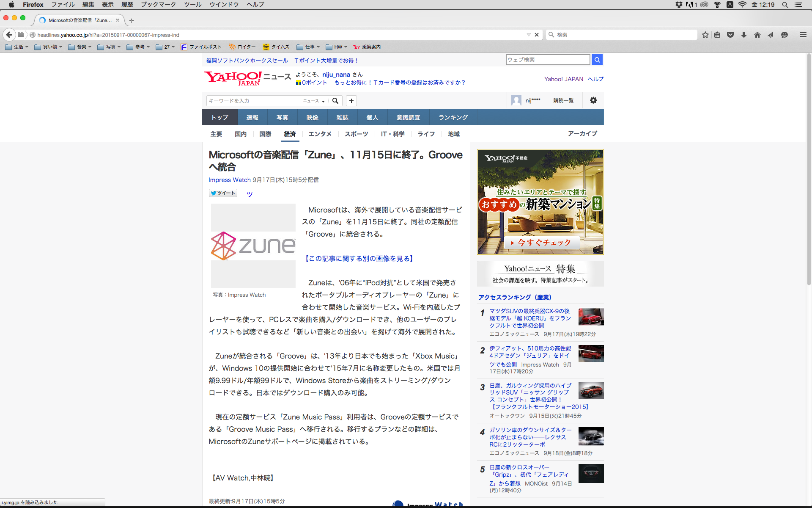Open the ブックマーク menu in the menu bar
812x508 pixels.
(x=158, y=5)
